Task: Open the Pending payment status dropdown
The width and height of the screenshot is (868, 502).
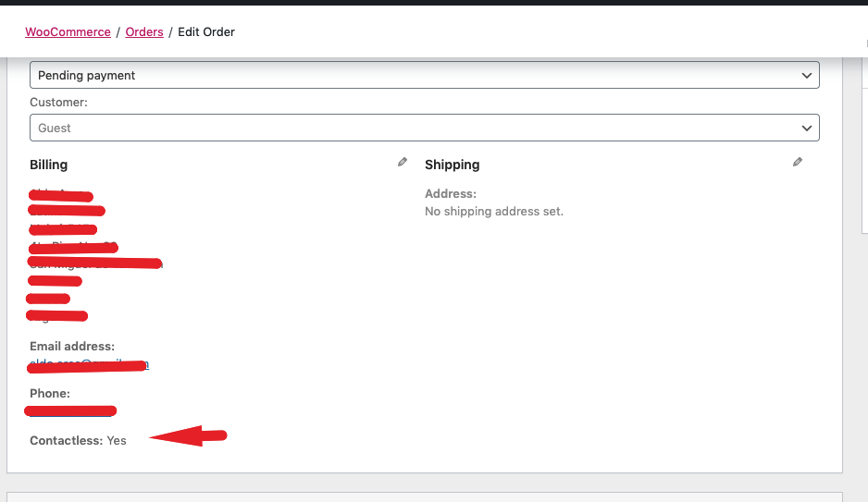Action: (425, 75)
